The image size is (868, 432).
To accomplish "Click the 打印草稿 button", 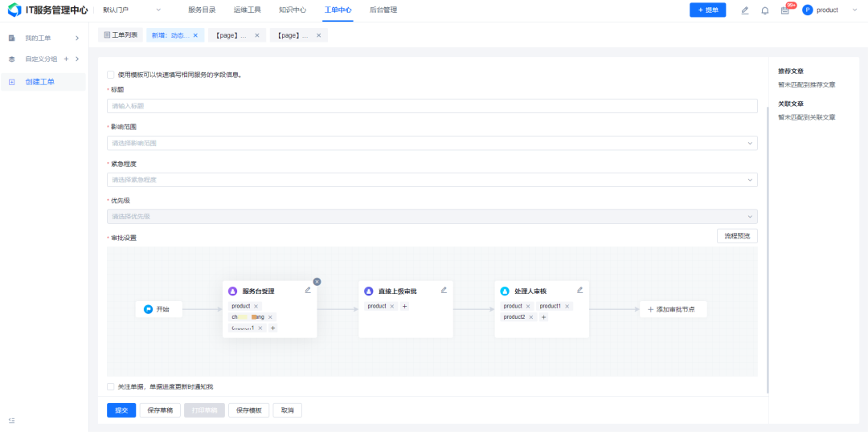I will 204,410.
